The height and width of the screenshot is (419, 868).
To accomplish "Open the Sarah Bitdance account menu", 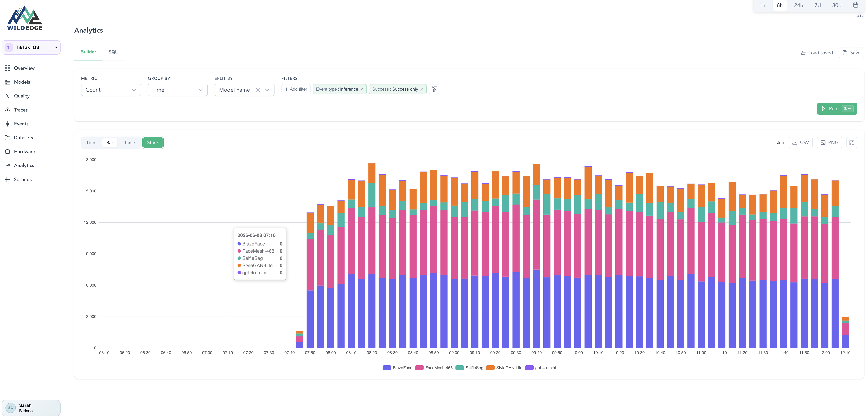I will click(31, 408).
